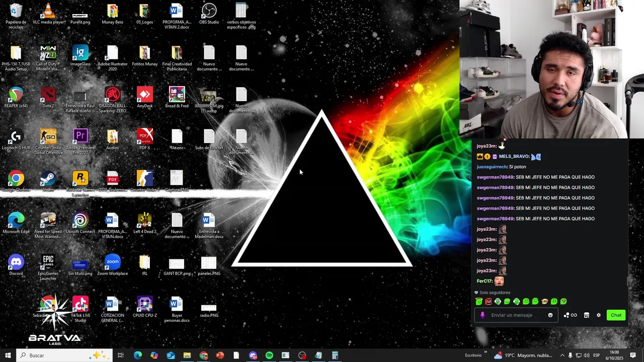The height and width of the screenshot is (362, 644).
Task: Select the Buyer personas.docx file
Action: point(177,309)
